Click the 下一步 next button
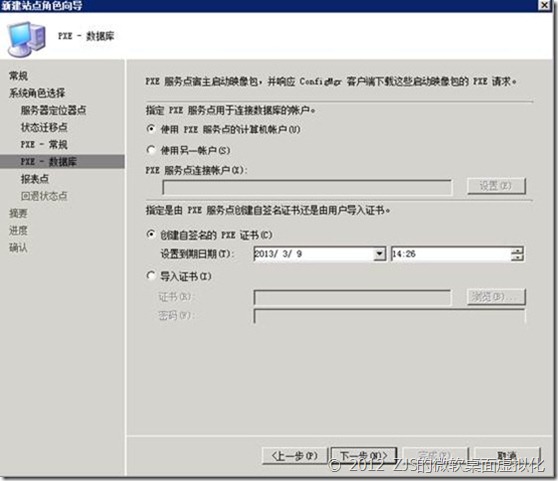Viewport: 558px width, 481px height. (364, 456)
